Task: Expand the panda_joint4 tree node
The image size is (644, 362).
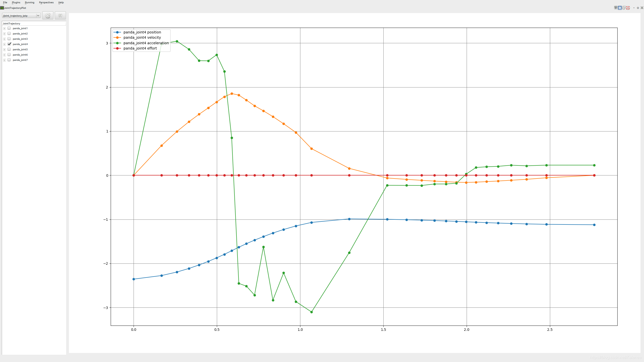Action: coord(5,44)
